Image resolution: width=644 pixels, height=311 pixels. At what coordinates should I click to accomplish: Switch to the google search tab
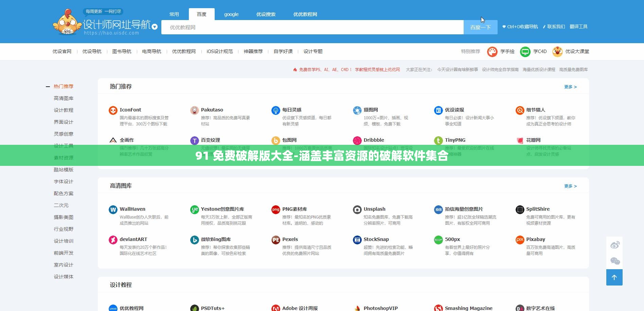tap(231, 14)
